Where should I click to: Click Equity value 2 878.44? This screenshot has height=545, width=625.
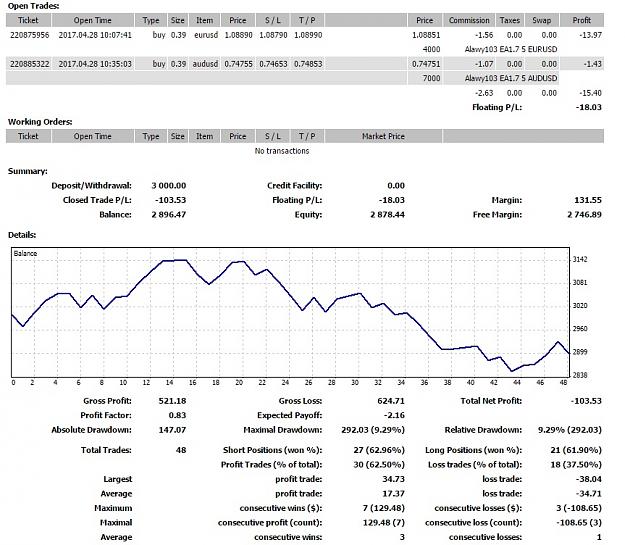pyautogui.click(x=387, y=214)
